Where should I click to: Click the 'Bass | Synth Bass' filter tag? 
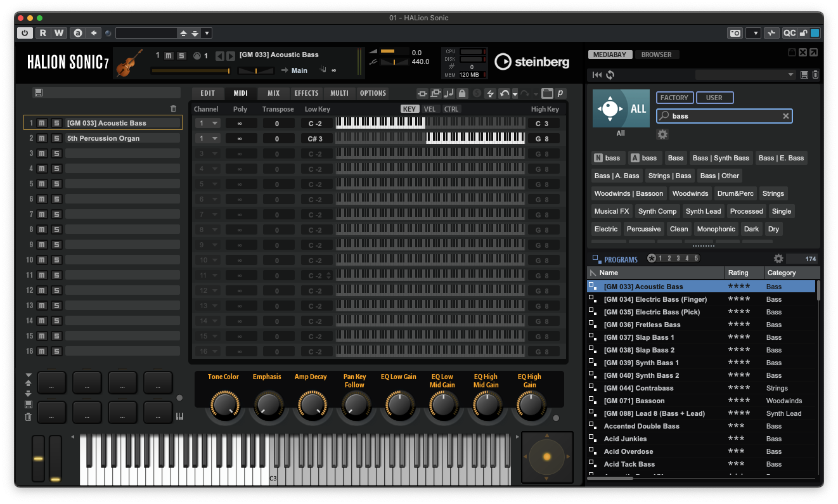(720, 158)
